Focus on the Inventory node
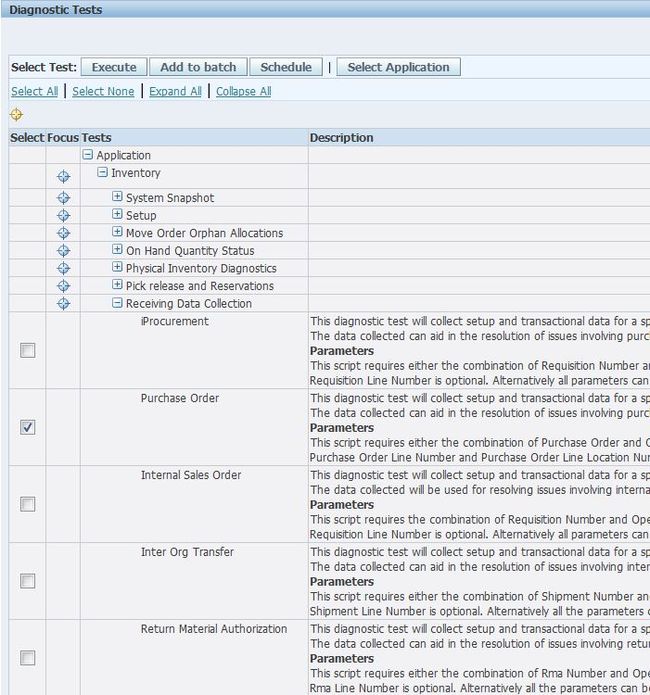The image size is (650, 695). click(x=63, y=176)
